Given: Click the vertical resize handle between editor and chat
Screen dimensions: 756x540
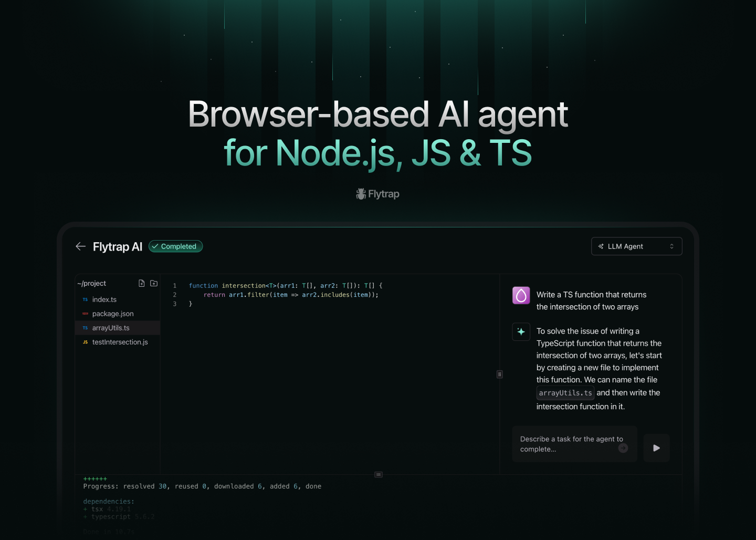Looking at the screenshot, I should pos(500,375).
